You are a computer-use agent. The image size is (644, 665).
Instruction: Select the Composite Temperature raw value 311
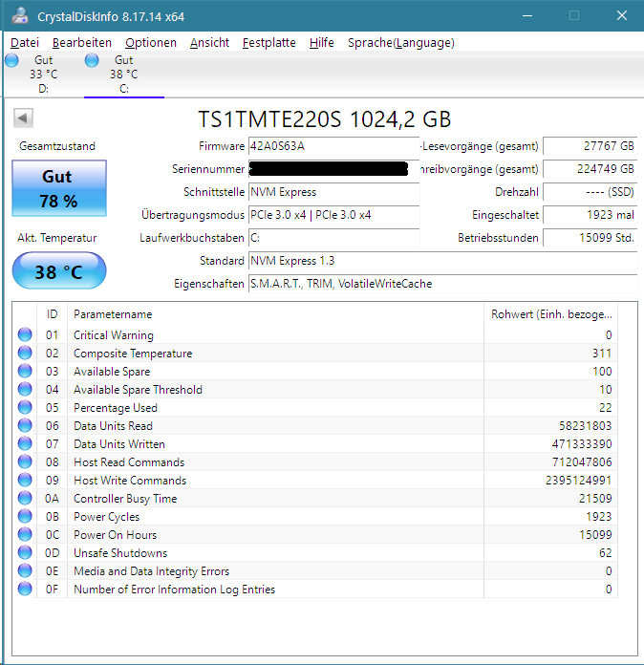pos(602,354)
